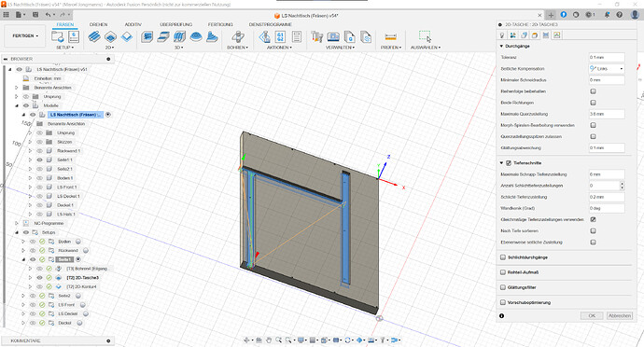This screenshot has height=347, width=644.
Task: Select the [T2] 2D-Kontur4 operation
Action: pos(81,286)
